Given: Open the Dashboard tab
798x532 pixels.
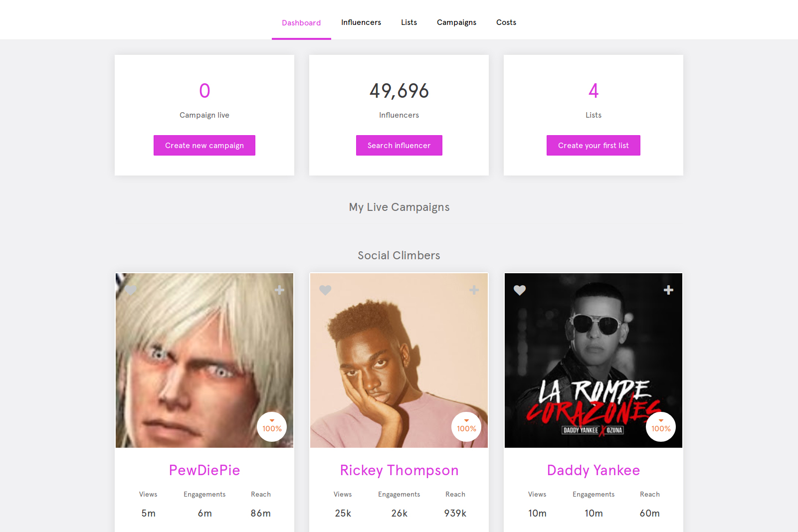Looking at the screenshot, I should click(301, 22).
